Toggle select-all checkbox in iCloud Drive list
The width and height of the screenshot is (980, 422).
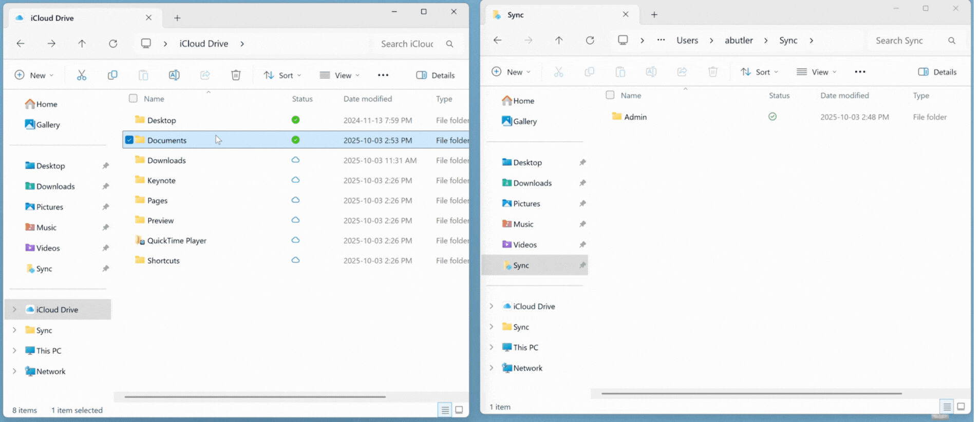(x=133, y=99)
